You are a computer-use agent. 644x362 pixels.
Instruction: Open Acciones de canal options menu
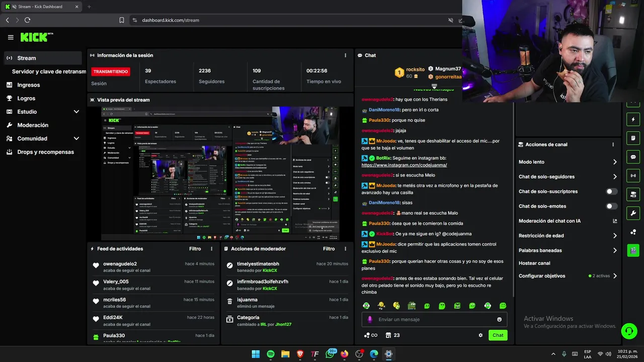[x=613, y=144]
